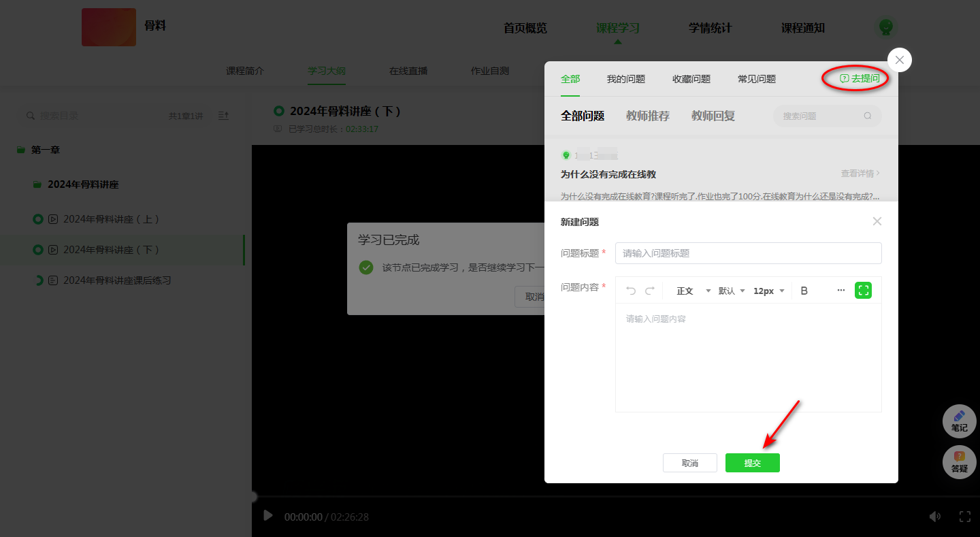The height and width of the screenshot is (537, 980).
Task: Open the 默认 font dropdown
Action: (x=732, y=291)
